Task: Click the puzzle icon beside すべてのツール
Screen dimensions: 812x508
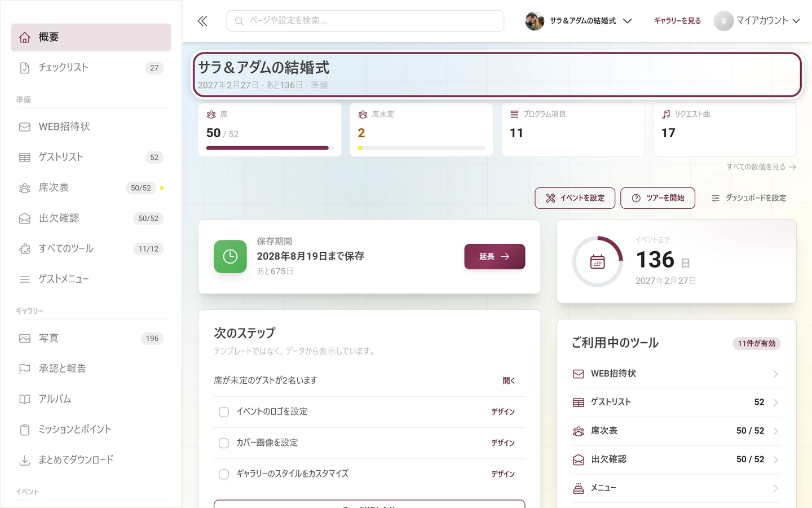Action: point(25,249)
